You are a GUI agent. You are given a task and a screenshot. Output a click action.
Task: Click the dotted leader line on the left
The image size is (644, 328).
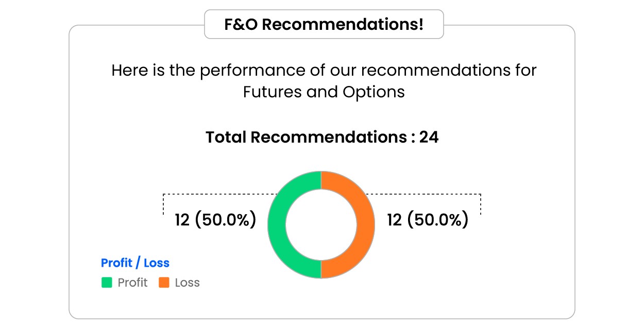tap(216, 194)
